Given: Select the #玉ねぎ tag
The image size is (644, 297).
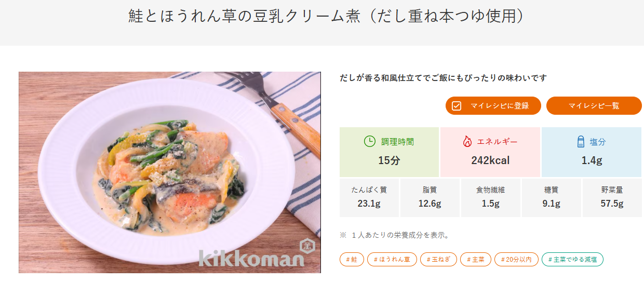Looking at the screenshot, I should click(438, 260).
